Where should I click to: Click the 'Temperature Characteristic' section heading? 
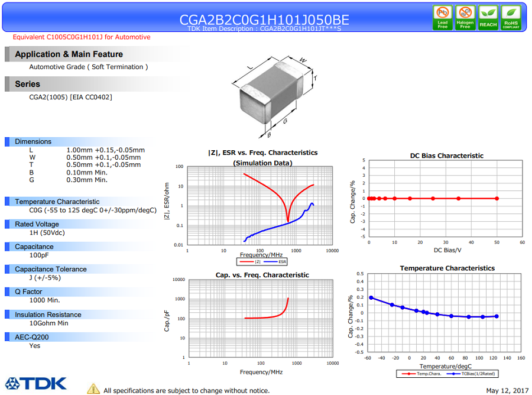pos(57,202)
